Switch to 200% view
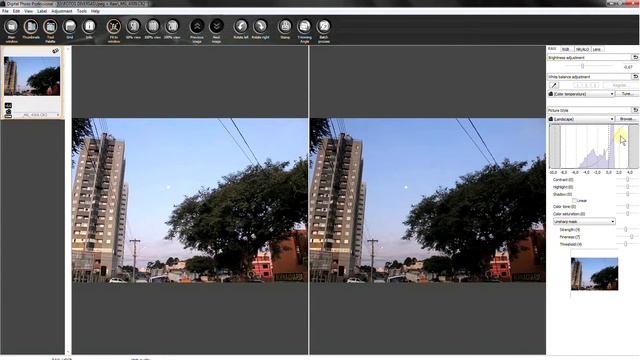 pos(172,27)
